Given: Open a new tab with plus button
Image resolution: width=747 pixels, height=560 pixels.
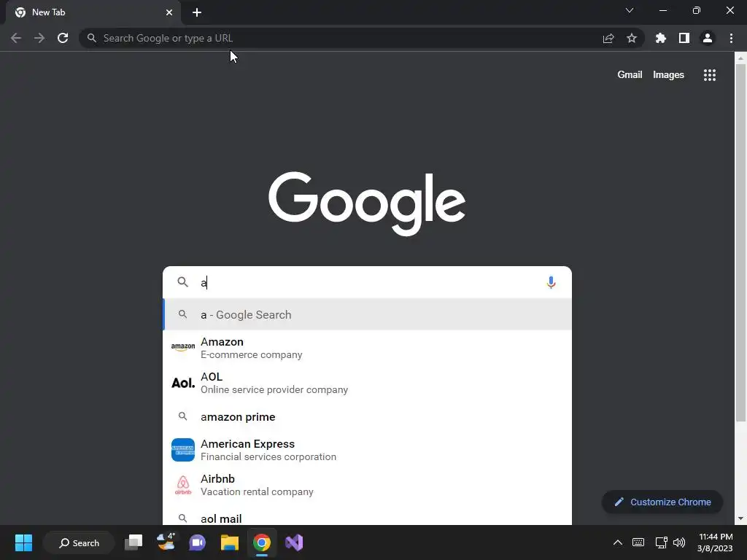Looking at the screenshot, I should pyautogui.click(x=197, y=12).
